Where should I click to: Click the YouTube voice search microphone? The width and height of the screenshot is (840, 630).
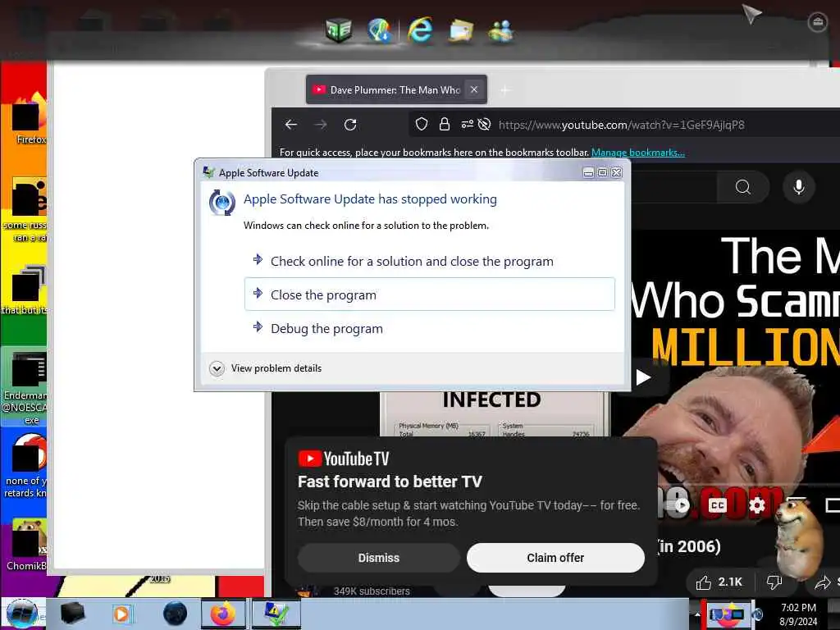799,187
